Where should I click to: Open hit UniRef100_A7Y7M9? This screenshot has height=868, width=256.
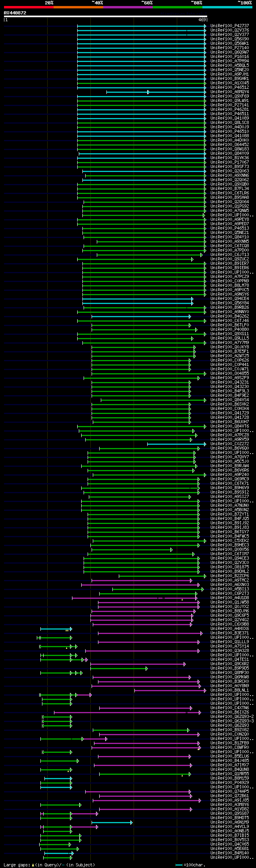click(230, 342)
